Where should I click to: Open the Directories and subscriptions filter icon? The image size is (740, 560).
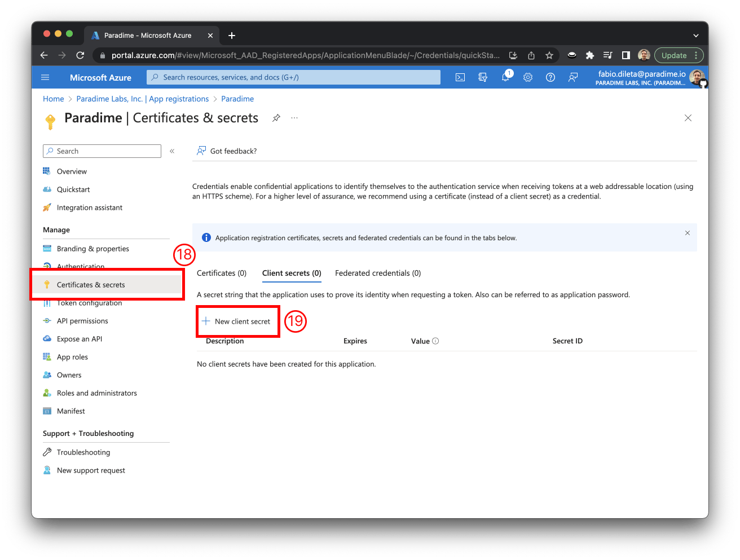483,77
